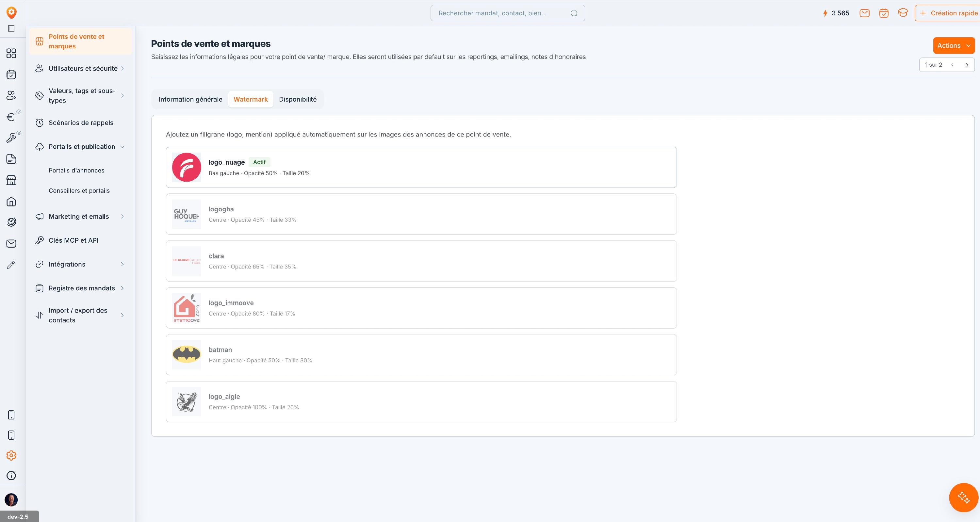This screenshot has height=522, width=980.
Task: Open the calendar icon in top bar
Action: (884, 13)
